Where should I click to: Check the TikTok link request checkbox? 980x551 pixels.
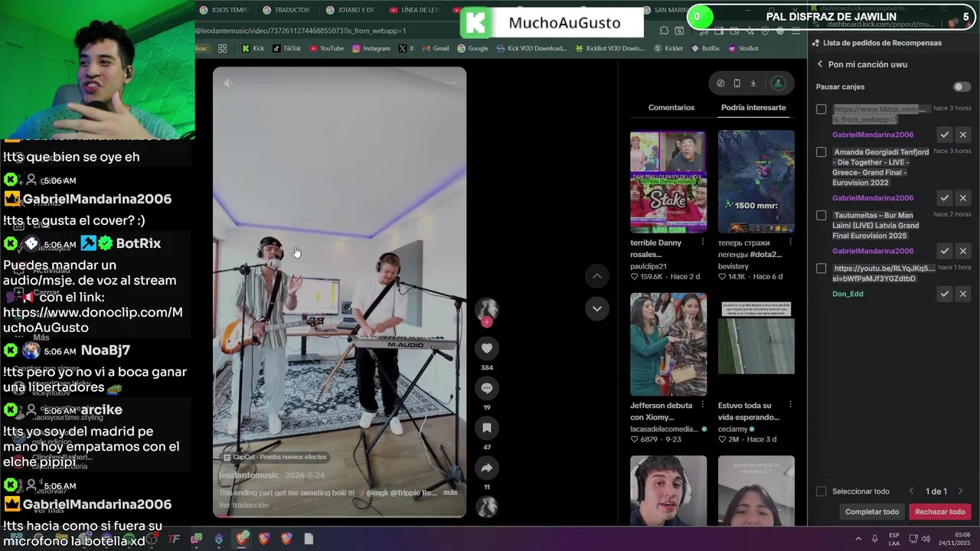[x=822, y=109]
